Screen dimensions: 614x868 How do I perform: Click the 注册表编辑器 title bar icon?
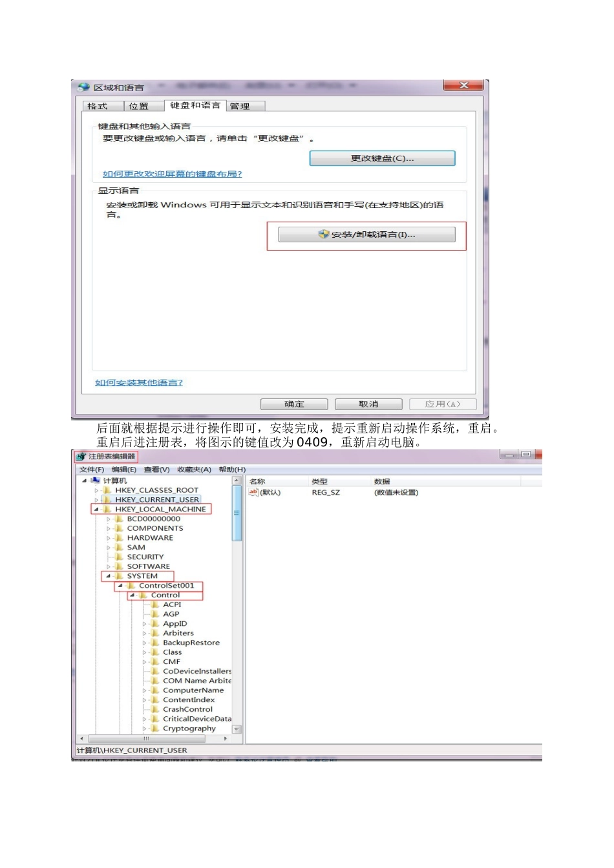(x=81, y=457)
